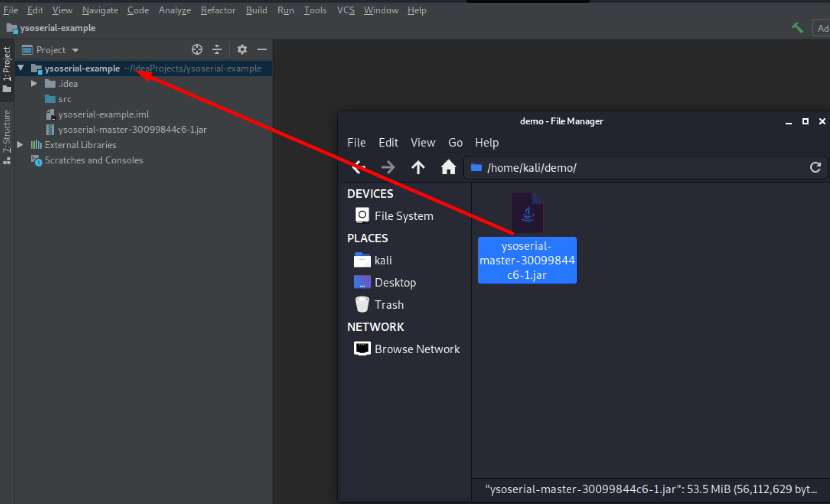Refresh the file manager with the reload icon
This screenshot has height=504, width=830.
pos(815,167)
